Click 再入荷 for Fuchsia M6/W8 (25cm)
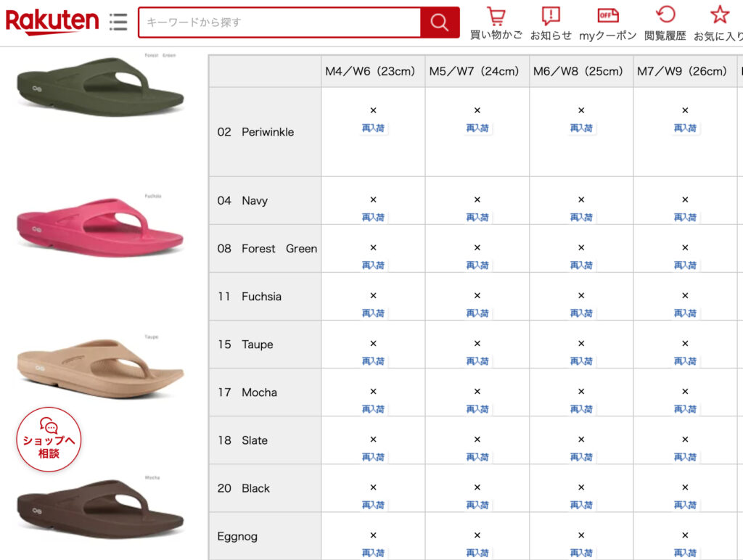 coord(581,313)
